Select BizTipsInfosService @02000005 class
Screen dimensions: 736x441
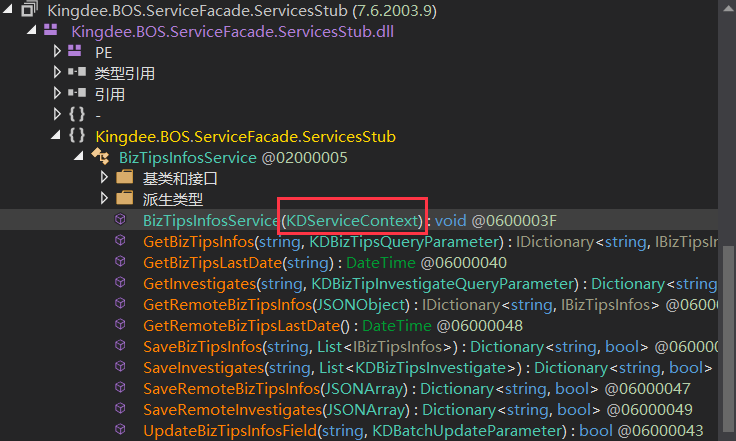pyautogui.click(x=233, y=158)
